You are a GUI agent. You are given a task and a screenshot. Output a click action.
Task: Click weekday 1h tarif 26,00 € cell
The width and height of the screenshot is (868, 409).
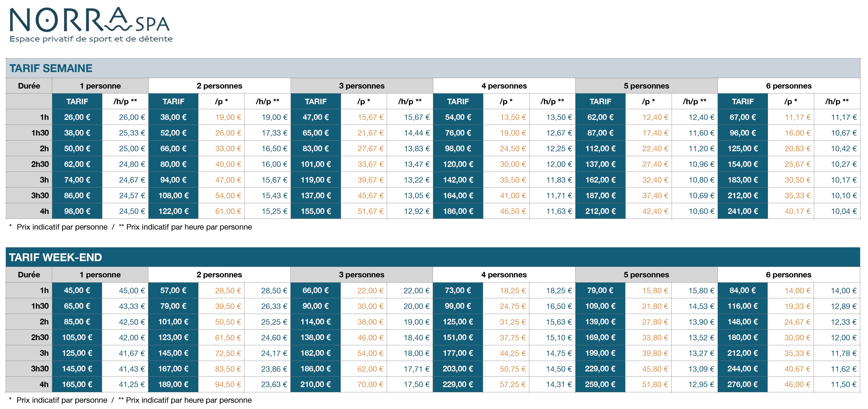click(77, 117)
